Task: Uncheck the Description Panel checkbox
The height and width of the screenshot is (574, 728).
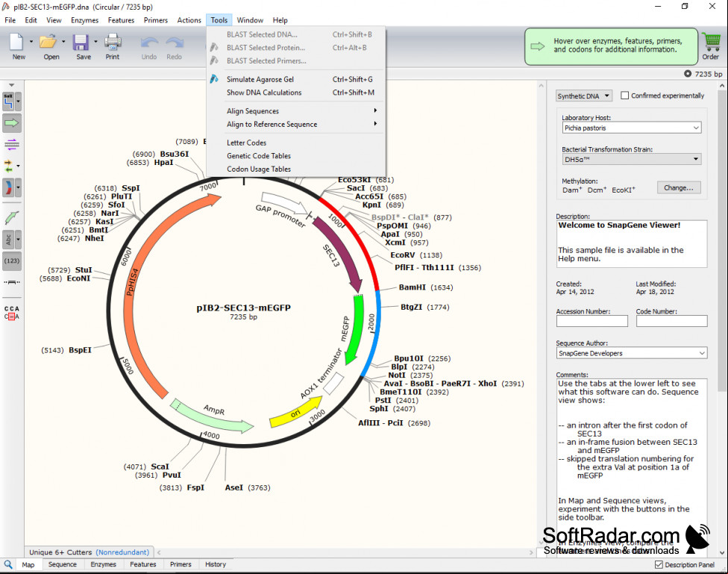Action: coord(659,565)
